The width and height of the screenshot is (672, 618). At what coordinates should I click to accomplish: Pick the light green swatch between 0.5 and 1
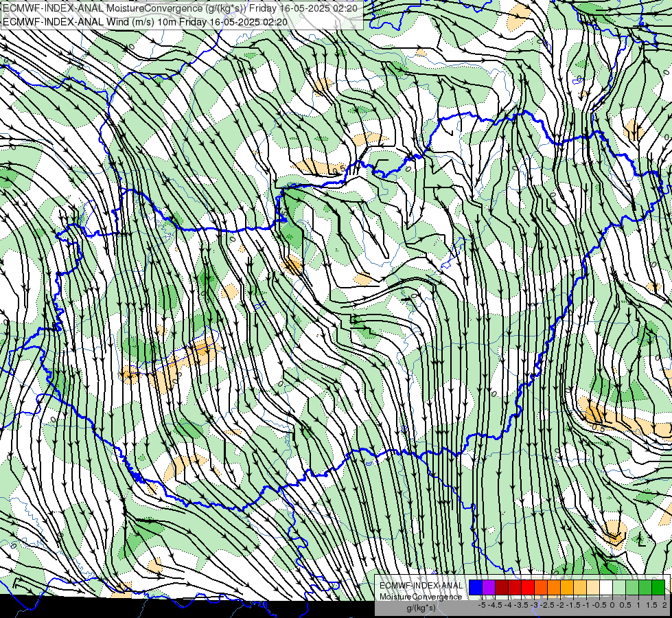point(632,587)
